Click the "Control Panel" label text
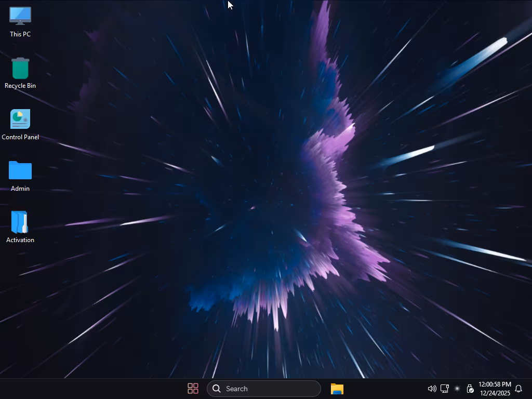Image resolution: width=532 pixels, height=399 pixels. 20,137
